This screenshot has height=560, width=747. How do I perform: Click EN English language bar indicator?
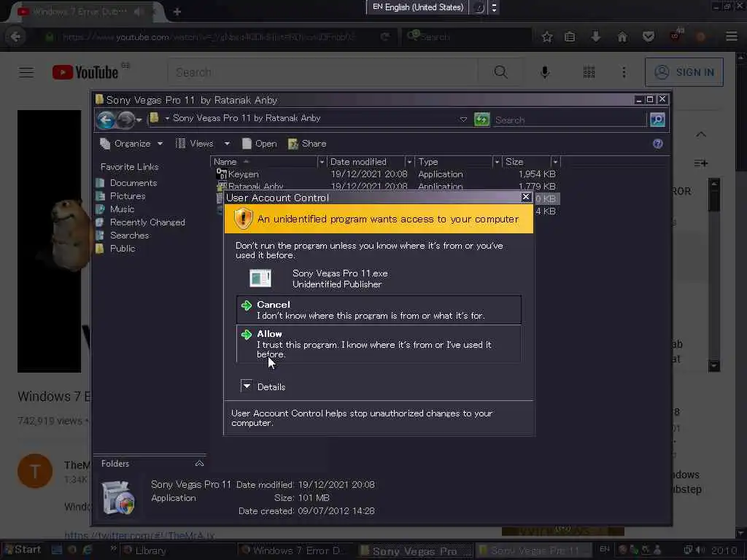pyautogui.click(x=418, y=7)
